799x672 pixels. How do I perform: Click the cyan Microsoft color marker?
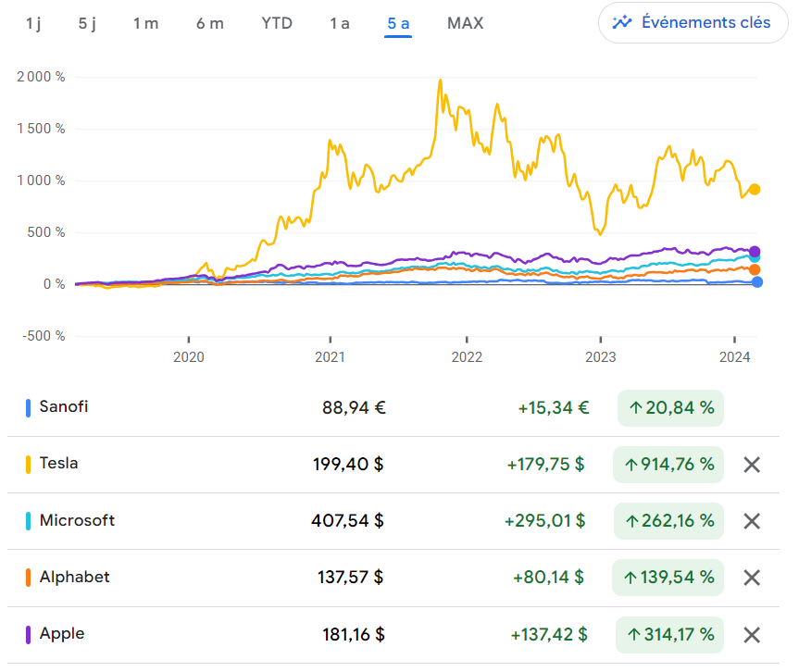pyautogui.click(x=28, y=521)
